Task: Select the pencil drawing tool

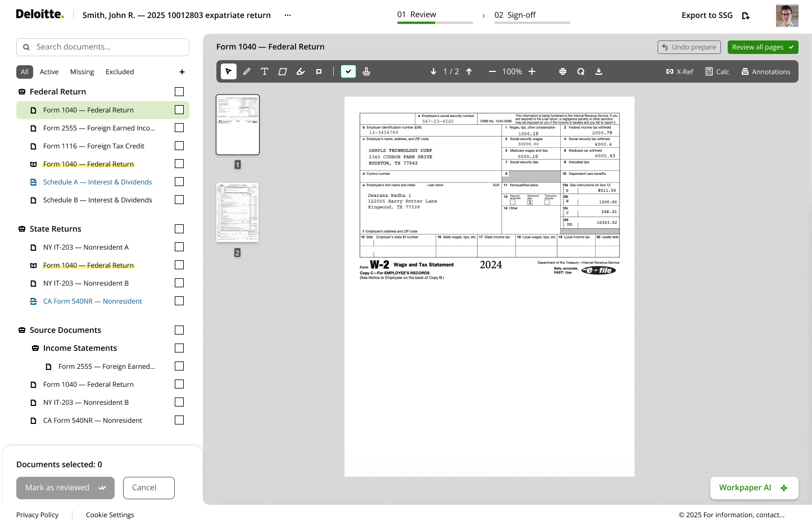Action: pyautogui.click(x=247, y=71)
